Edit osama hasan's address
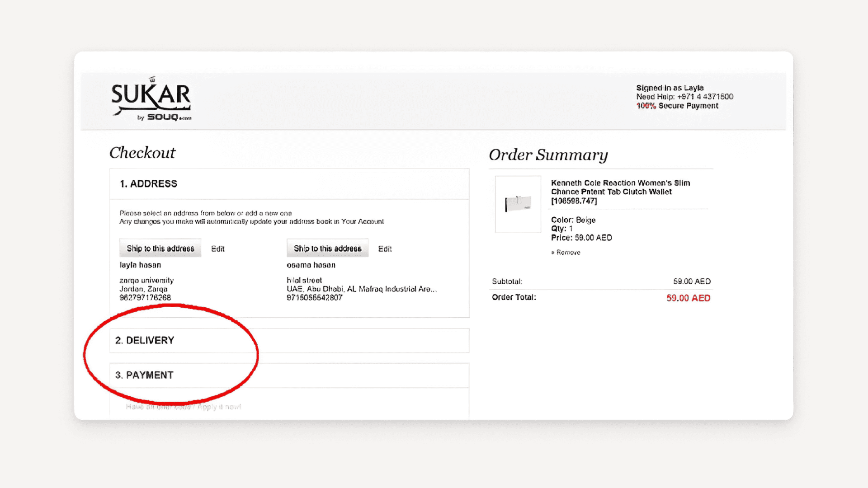Image resolution: width=868 pixels, height=488 pixels. [x=385, y=249]
